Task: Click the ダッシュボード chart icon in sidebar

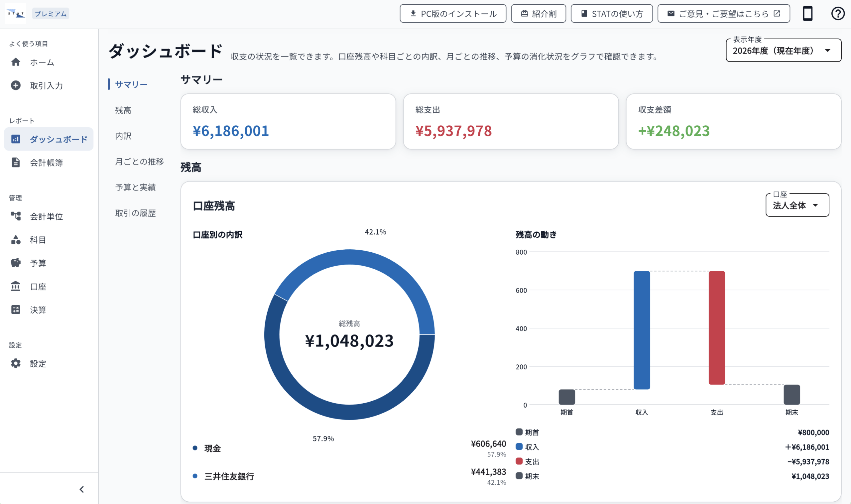Action: point(16,139)
